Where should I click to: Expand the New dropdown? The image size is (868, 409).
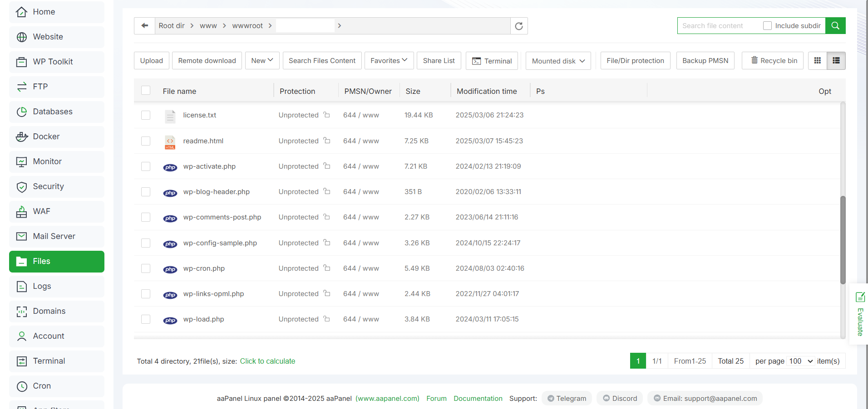point(262,61)
